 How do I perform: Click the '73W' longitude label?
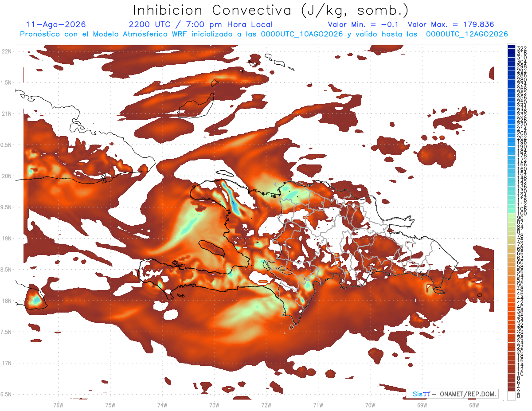214,405
